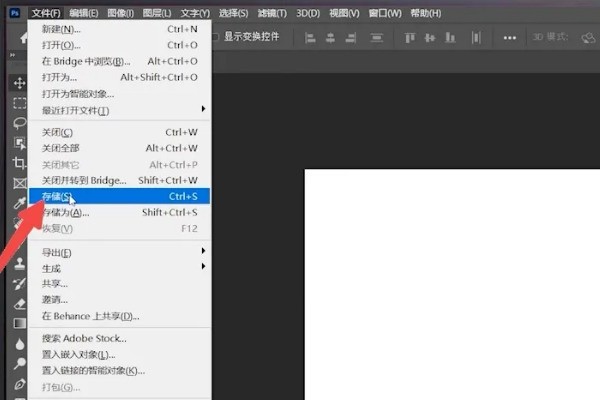Screen dimensions: 600x400
Task: Click the align left edges icon
Action: click(308, 38)
